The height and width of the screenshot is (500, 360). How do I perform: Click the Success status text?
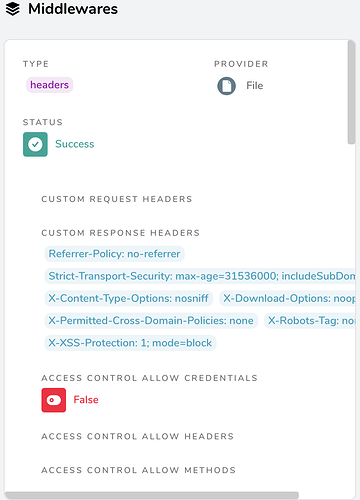[75, 144]
